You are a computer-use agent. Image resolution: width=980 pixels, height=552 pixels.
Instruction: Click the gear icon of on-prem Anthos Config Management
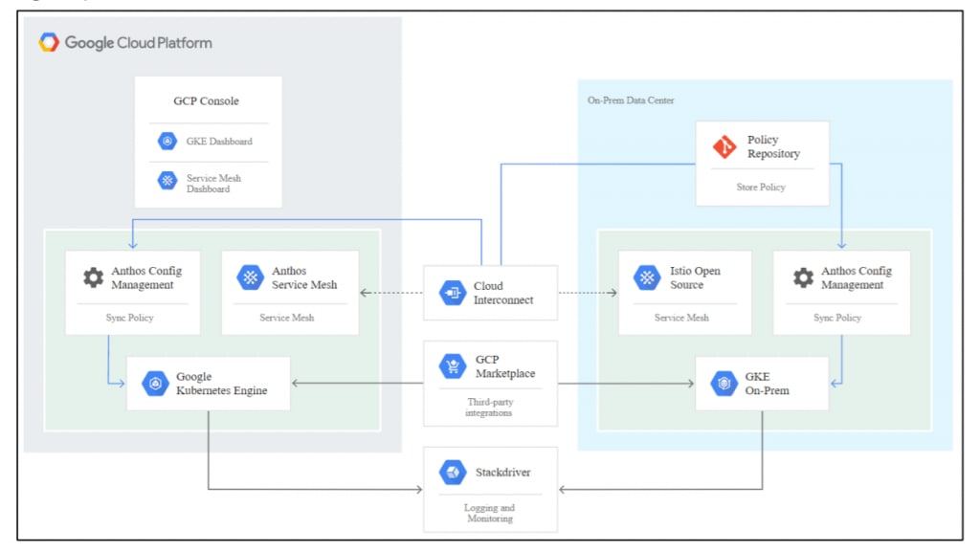803,278
